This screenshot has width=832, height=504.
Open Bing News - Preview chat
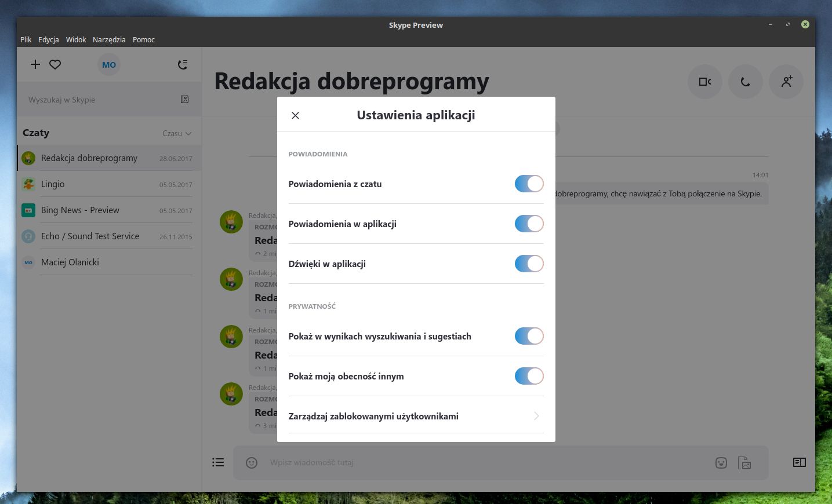(x=110, y=210)
